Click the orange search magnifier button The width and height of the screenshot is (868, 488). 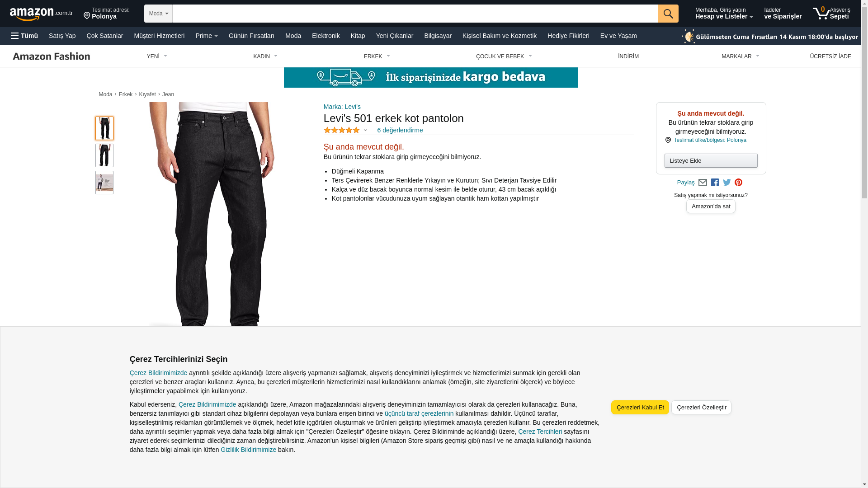[x=668, y=14]
